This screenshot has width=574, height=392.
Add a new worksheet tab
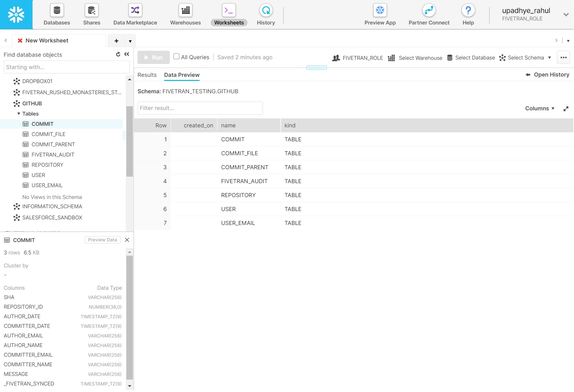(x=116, y=41)
